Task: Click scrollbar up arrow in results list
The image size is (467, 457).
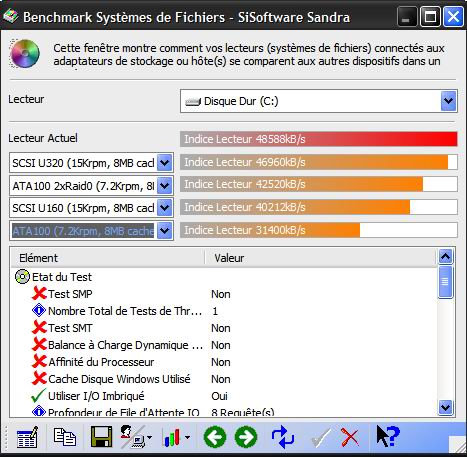Action: pyautogui.click(x=446, y=256)
